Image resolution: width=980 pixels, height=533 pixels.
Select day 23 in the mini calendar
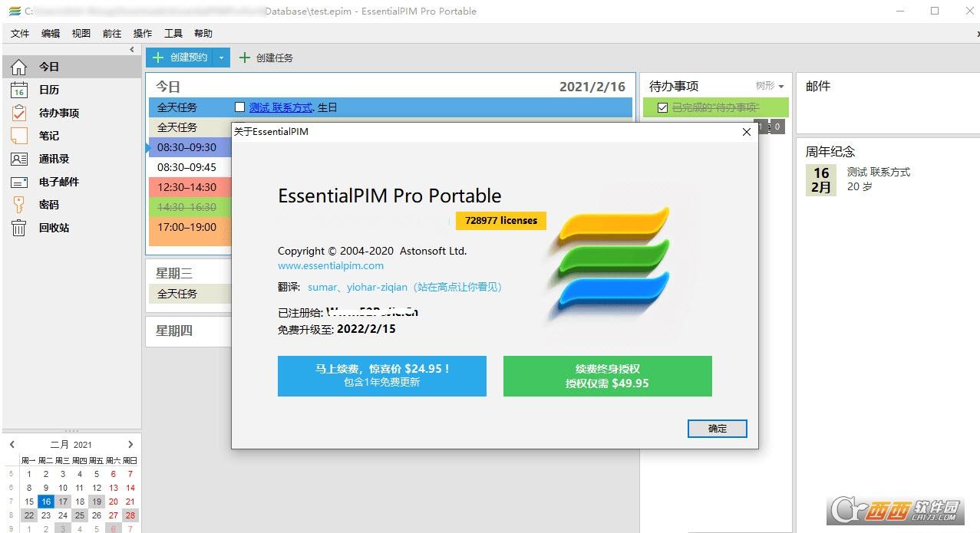click(46, 515)
